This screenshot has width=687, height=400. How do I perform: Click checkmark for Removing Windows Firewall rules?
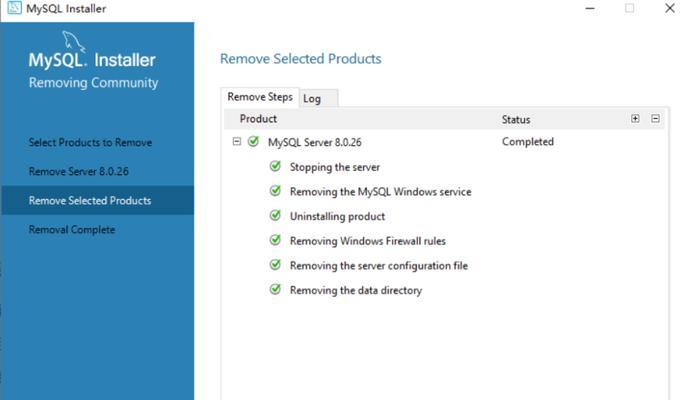coord(275,240)
